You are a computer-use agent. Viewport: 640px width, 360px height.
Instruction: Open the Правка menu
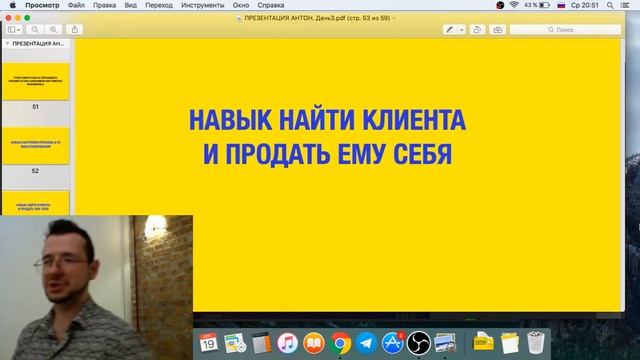click(x=104, y=5)
